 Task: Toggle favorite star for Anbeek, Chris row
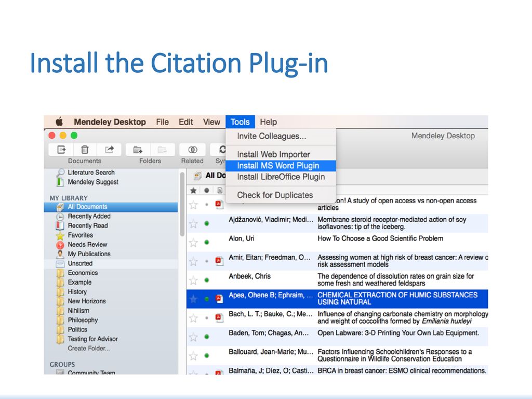(193, 280)
